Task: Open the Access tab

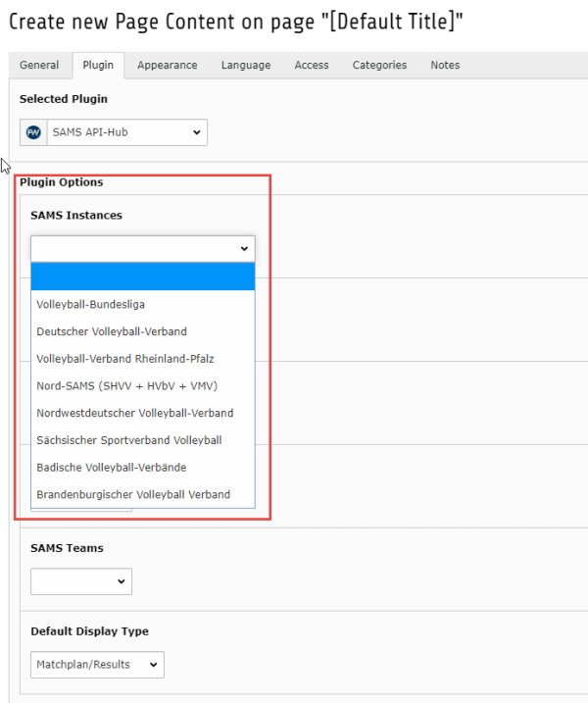Action: coord(312,65)
